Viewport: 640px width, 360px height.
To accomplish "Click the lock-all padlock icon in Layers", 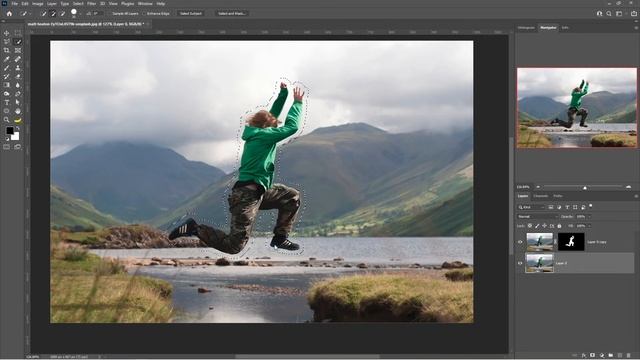I will (x=559, y=226).
